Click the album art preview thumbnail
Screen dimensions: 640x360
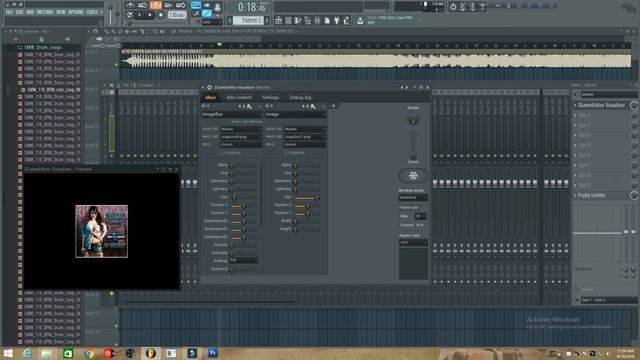pos(102,231)
